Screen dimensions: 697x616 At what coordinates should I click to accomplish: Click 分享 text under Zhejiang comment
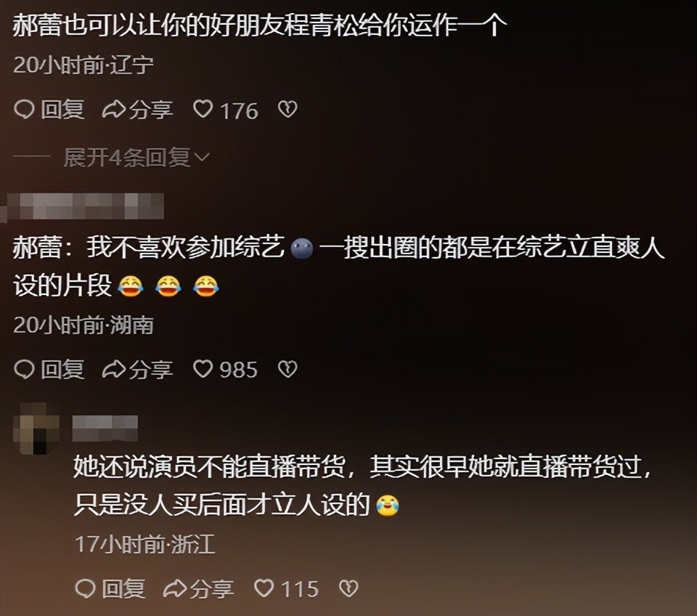coord(211,589)
